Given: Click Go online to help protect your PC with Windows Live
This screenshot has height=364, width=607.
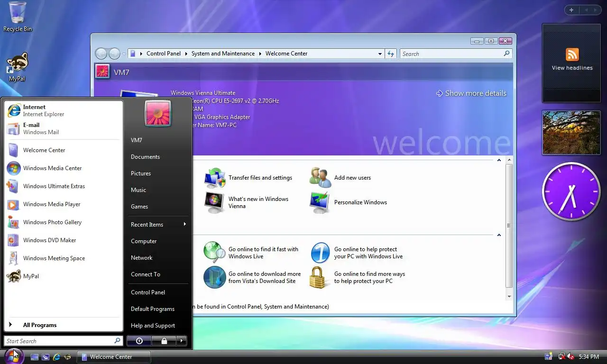Looking at the screenshot, I should point(357,253).
